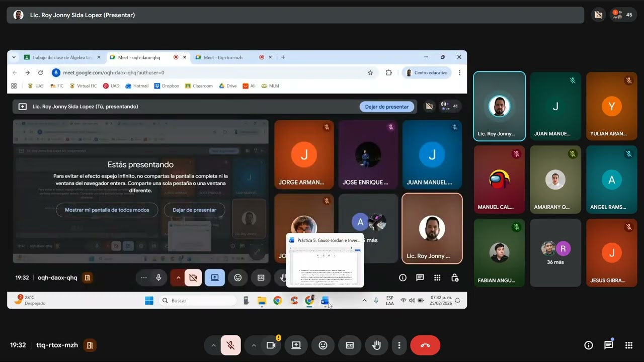Open participants icon showing 41 in shared Meet
Viewport: 644px width, 362px height.
449,106
